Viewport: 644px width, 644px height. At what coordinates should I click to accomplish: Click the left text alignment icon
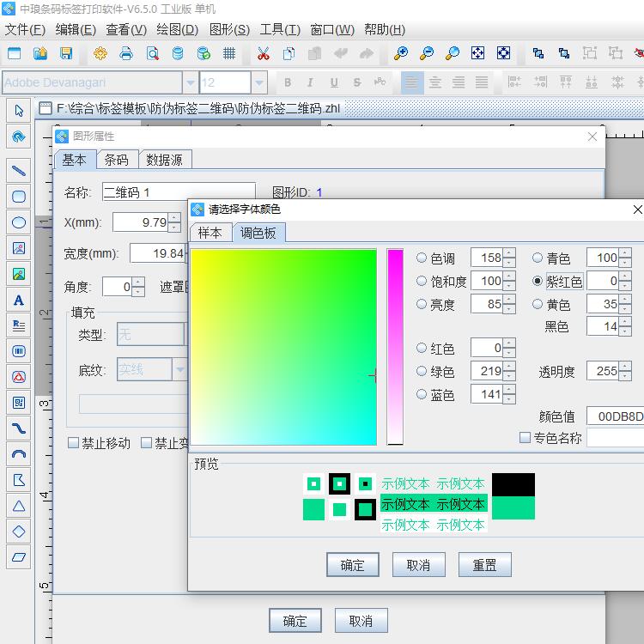coord(411,82)
